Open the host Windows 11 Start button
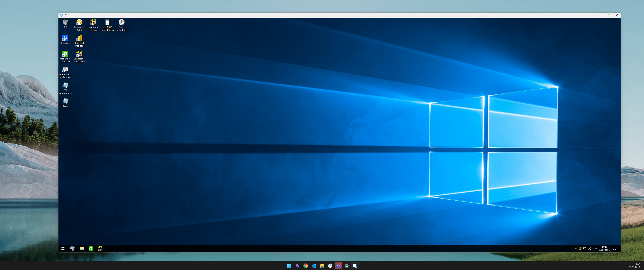 pyautogui.click(x=289, y=266)
